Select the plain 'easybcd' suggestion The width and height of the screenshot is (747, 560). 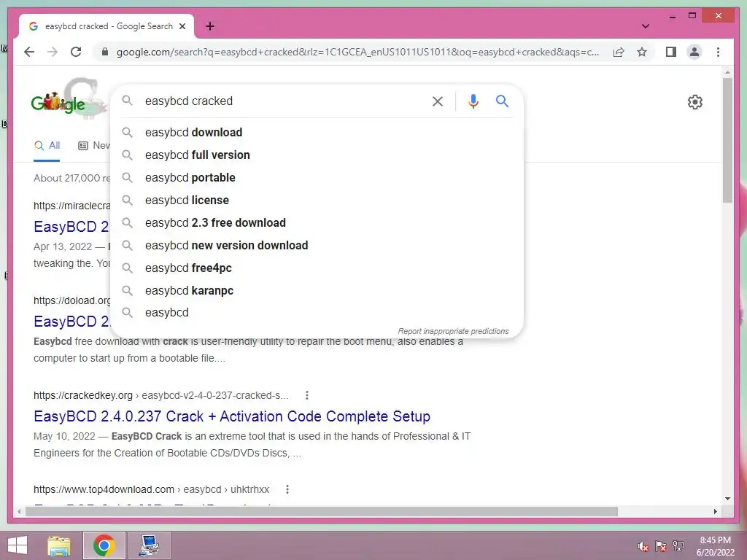pyautogui.click(x=317, y=312)
